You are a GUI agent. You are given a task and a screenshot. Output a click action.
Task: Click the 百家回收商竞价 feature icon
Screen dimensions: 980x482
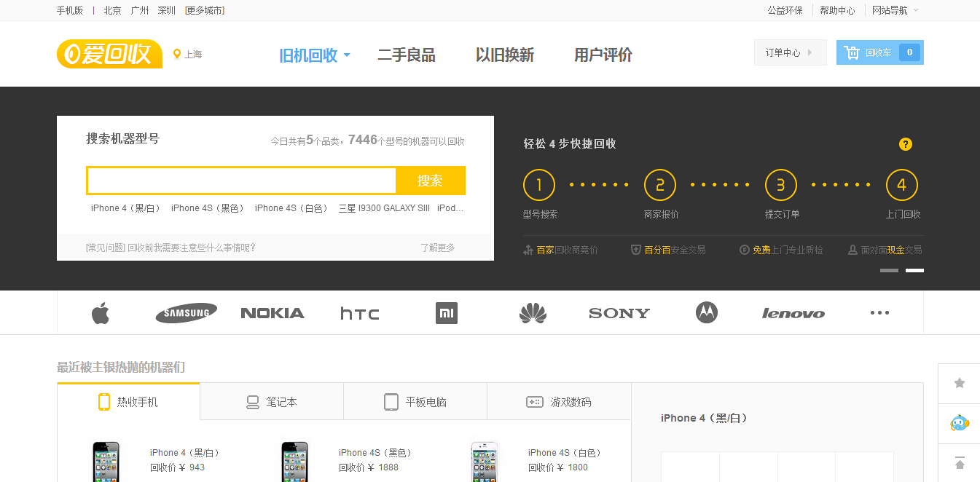528,250
